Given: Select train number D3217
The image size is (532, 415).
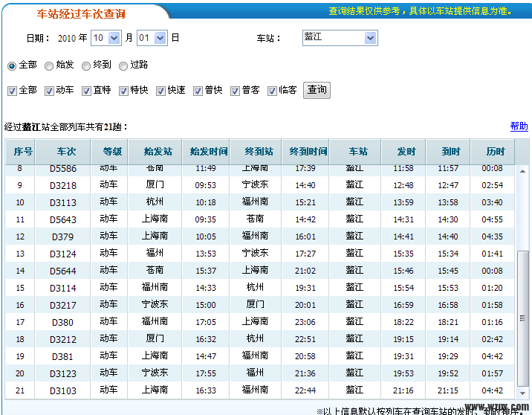Looking at the screenshot, I should point(63,306).
